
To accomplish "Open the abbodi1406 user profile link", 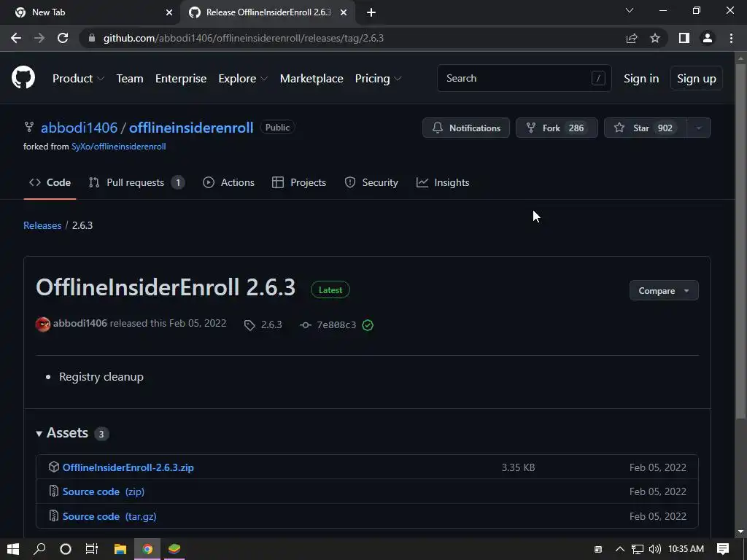I will click(79, 128).
